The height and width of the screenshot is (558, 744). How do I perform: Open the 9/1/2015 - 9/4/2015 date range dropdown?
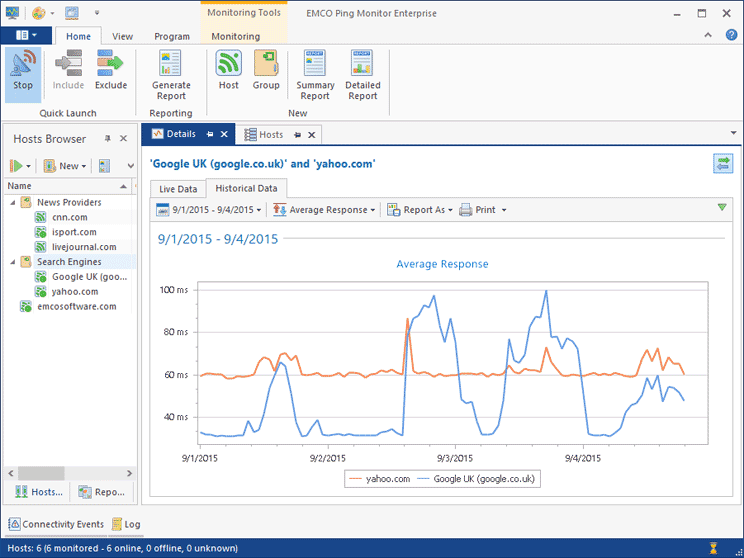click(x=212, y=210)
